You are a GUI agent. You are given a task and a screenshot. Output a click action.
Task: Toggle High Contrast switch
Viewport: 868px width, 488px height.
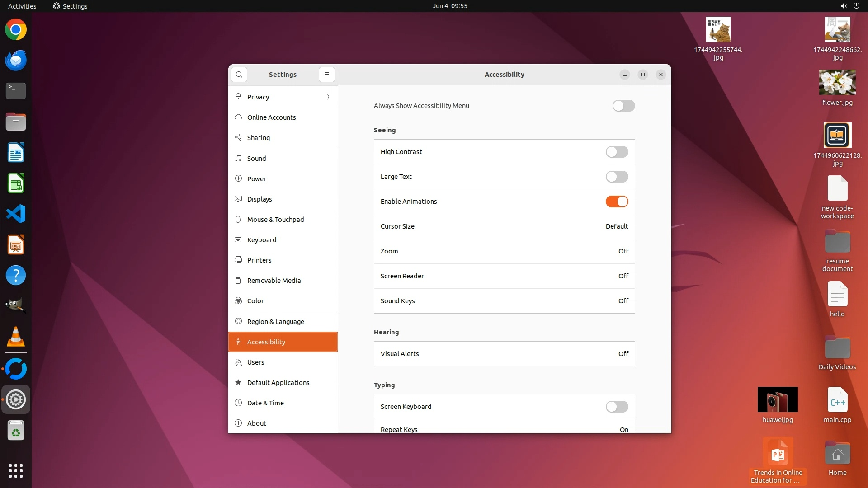617,152
